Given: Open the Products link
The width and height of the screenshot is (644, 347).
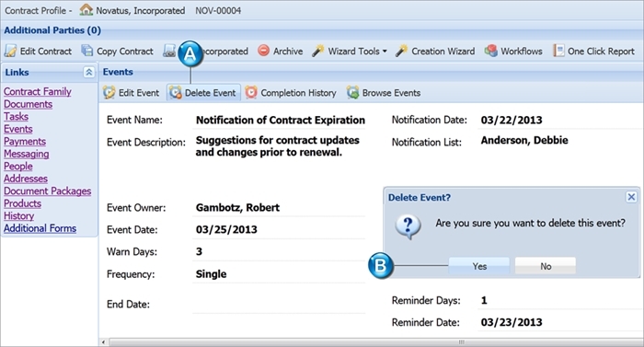Looking at the screenshot, I should pyautogui.click(x=23, y=203).
